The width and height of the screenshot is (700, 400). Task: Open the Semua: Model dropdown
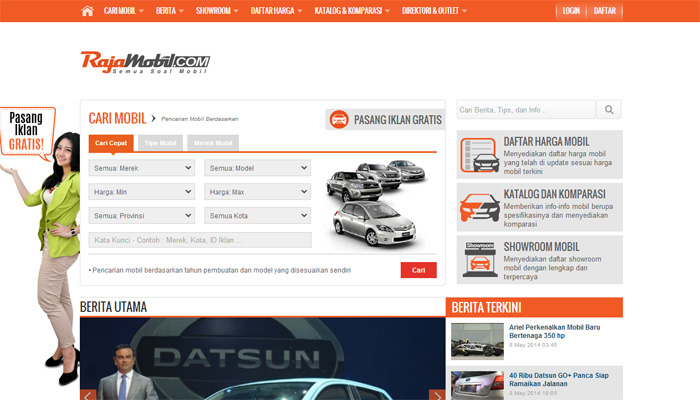click(258, 168)
